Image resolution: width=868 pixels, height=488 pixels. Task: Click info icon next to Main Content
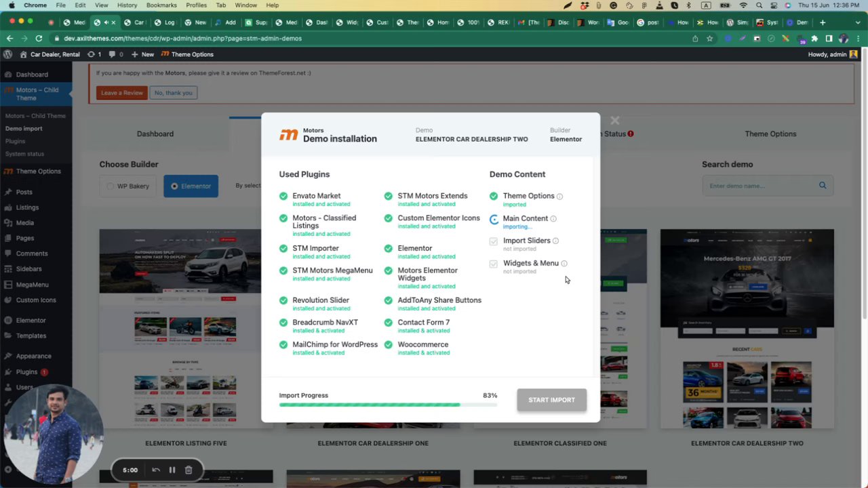(x=553, y=219)
